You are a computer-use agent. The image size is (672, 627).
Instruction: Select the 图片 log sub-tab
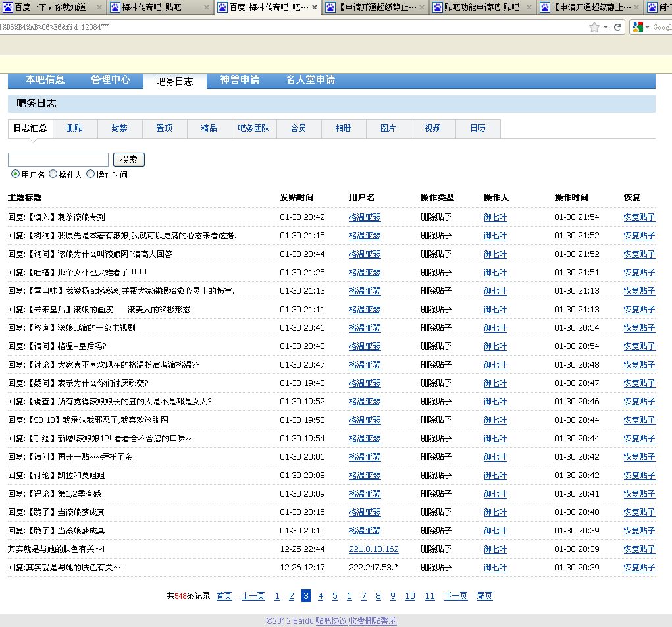[x=388, y=128]
